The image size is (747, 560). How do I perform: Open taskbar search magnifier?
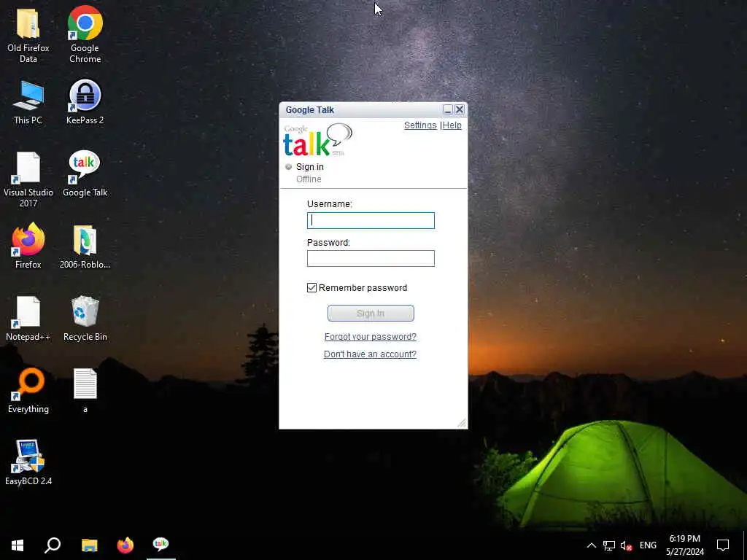pos(53,545)
